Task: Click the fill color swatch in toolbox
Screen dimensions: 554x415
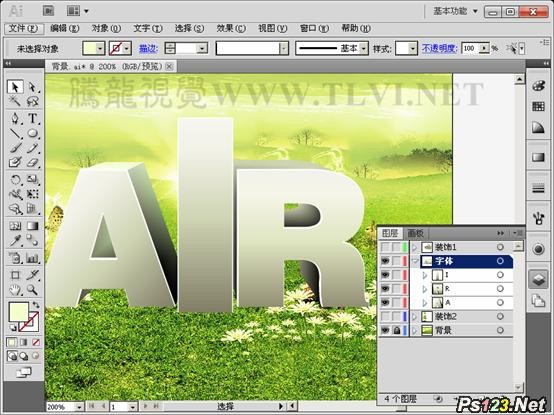Action: [18, 312]
